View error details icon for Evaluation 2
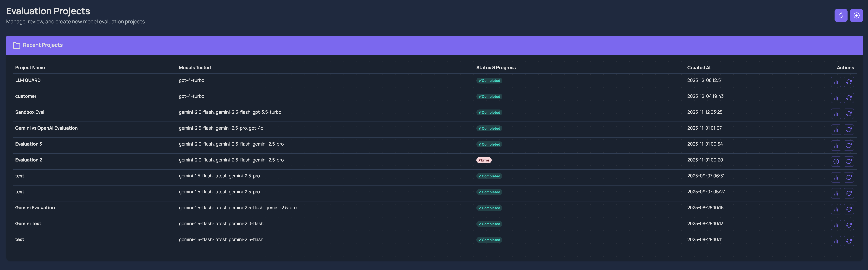Image resolution: width=868 pixels, height=270 pixels. tap(836, 161)
